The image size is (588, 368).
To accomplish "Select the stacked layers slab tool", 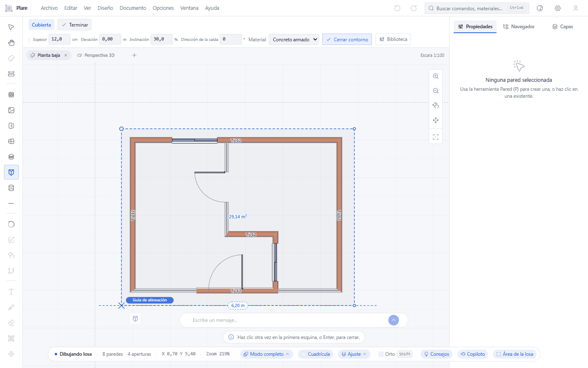I will tap(11, 157).
